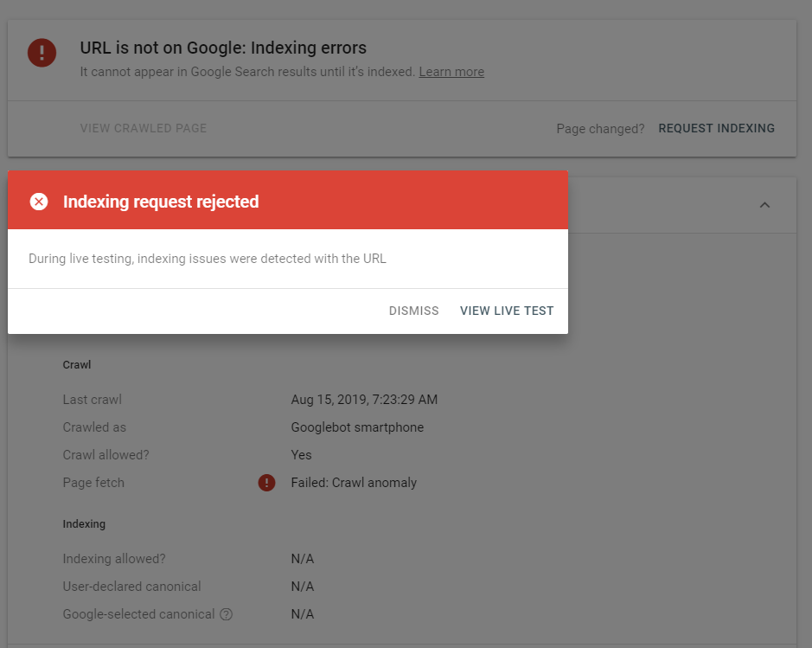This screenshot has width=812, height=648.
Task: Click the "Crawl" section heading
Action: pos(77,365)
